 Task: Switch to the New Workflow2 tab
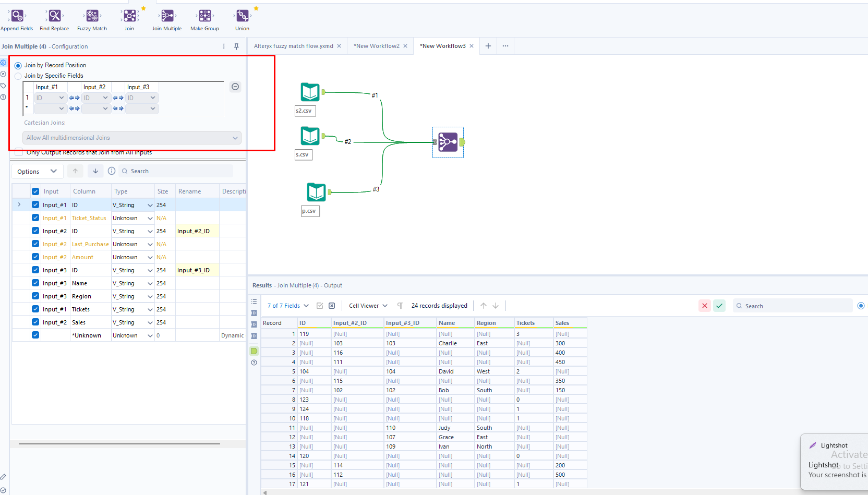376,46
